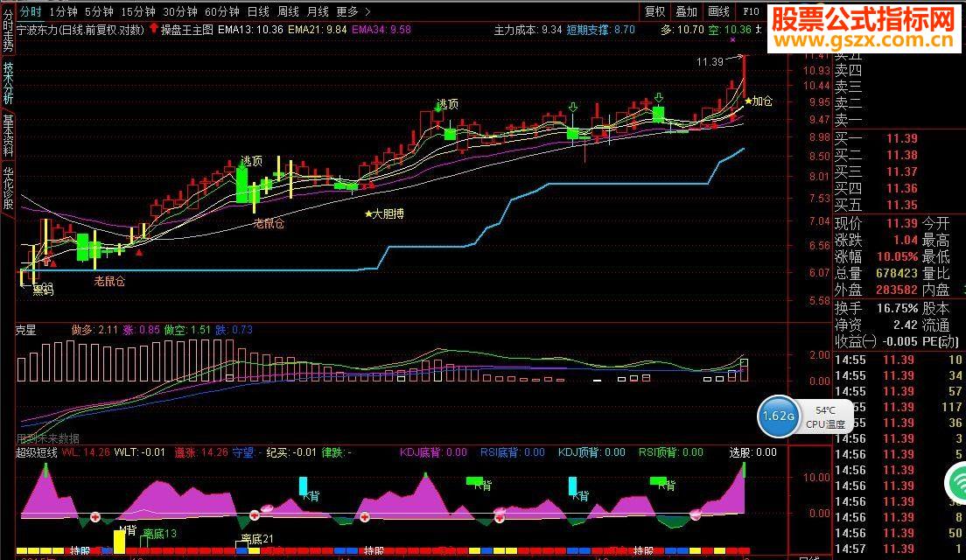
Task: Click the 短期支撑: 8.70 label
Action: 600,30
